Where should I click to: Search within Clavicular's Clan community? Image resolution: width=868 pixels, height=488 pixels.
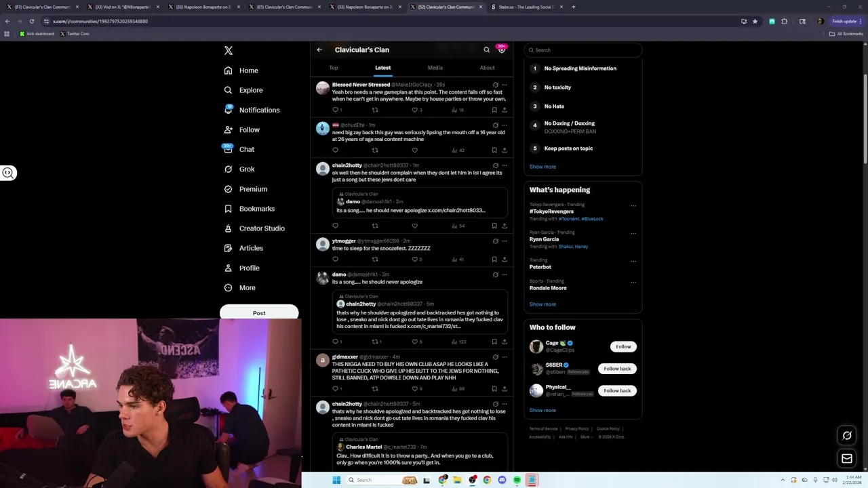(x=486, y=49)
